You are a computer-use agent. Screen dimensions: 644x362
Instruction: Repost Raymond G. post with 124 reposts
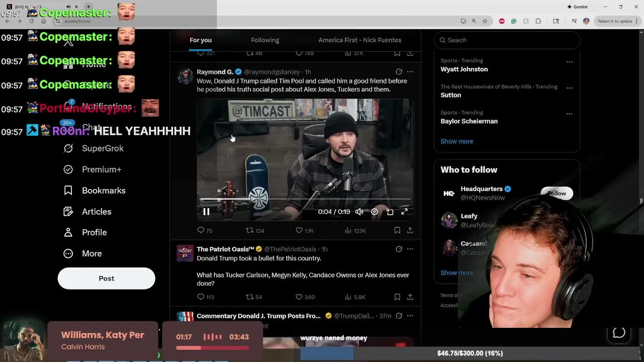(255, 230)
